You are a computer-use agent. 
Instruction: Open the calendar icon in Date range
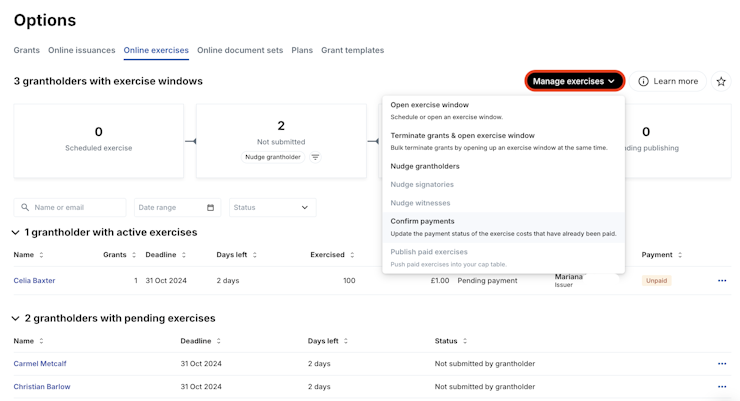[210, 208]
